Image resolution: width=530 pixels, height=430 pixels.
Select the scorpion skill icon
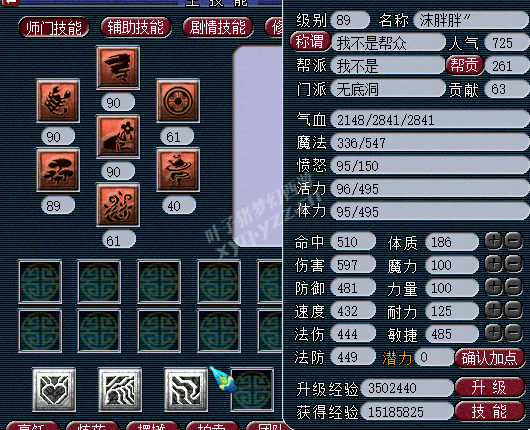click(58, 101)
